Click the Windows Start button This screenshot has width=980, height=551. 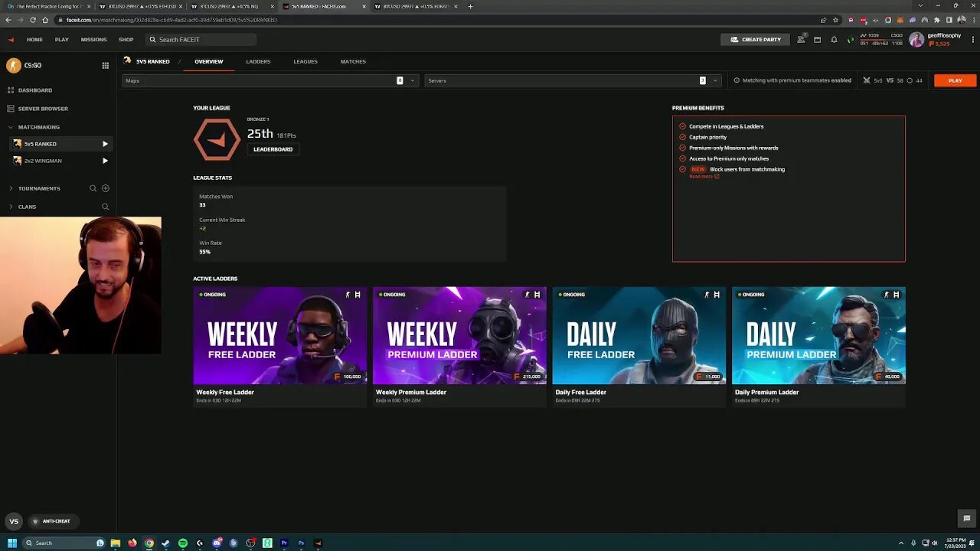pyautogui.click(x=12, y=543)
